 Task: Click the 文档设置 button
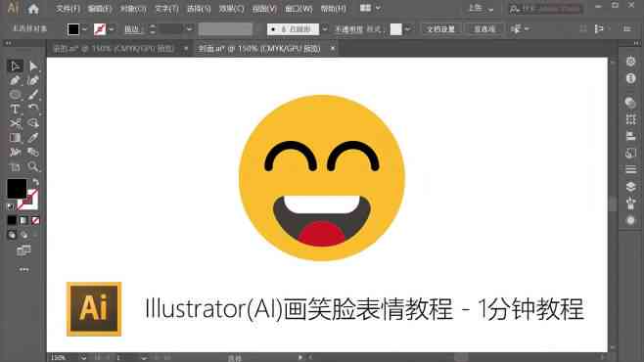pos(440,28)
